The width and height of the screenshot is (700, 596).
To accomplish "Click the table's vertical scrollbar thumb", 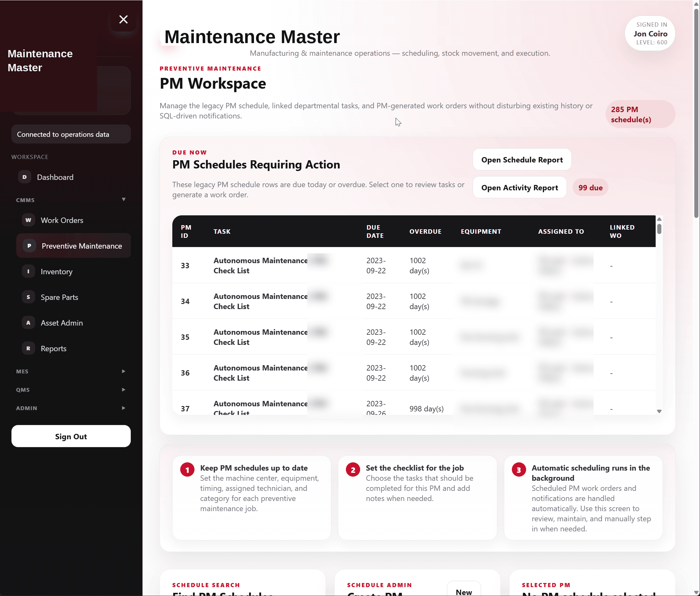I will (x=659, y=229).
